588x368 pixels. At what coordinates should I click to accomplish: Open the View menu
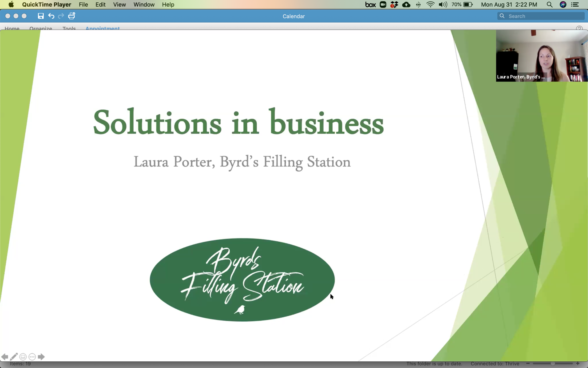(119, 5)
